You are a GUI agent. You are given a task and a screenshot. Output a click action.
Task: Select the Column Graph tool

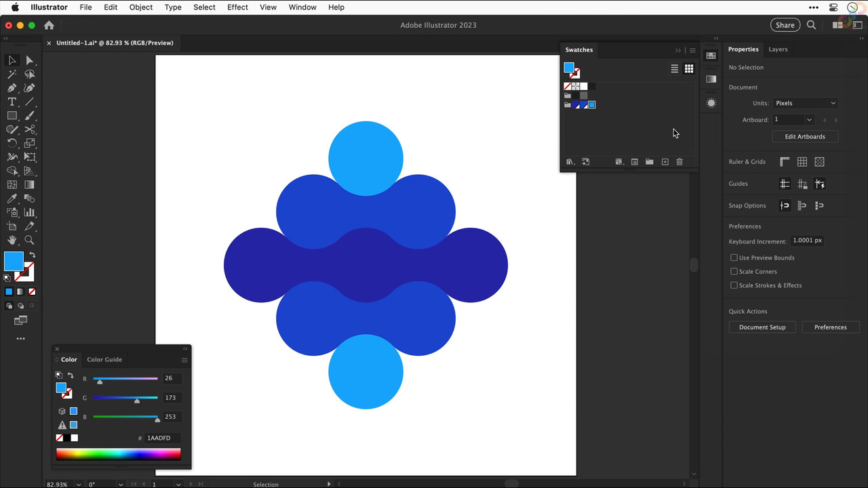click(x=29, y=212)
